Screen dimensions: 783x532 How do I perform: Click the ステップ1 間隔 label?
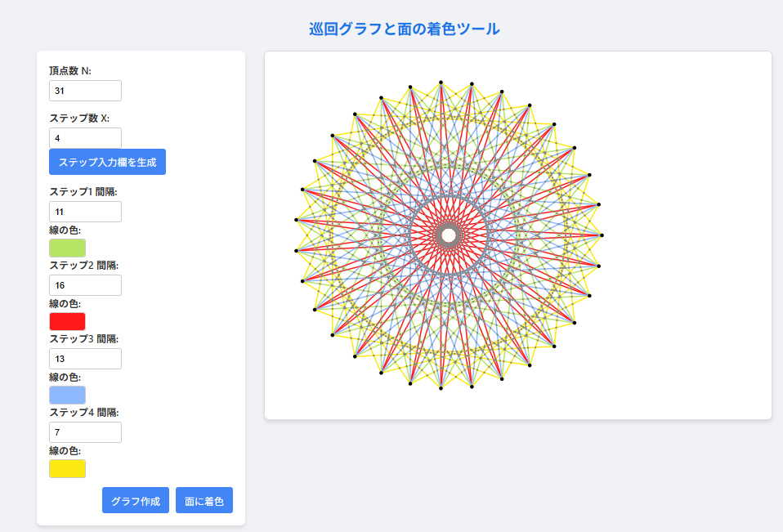click(x=83, y=192)
